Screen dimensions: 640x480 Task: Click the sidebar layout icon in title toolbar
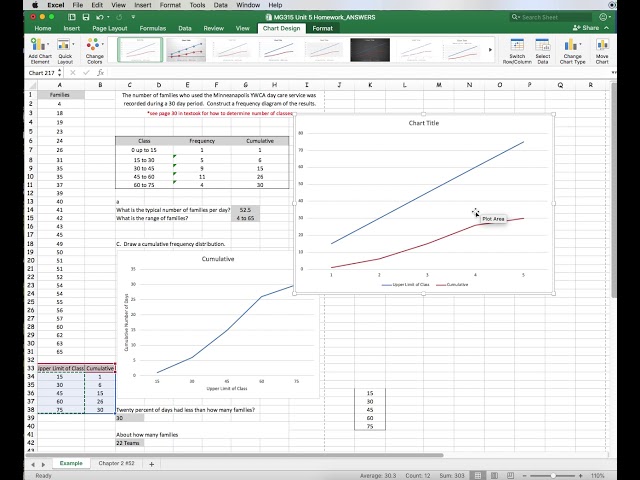pyautogui.click(x=72, y=17)
